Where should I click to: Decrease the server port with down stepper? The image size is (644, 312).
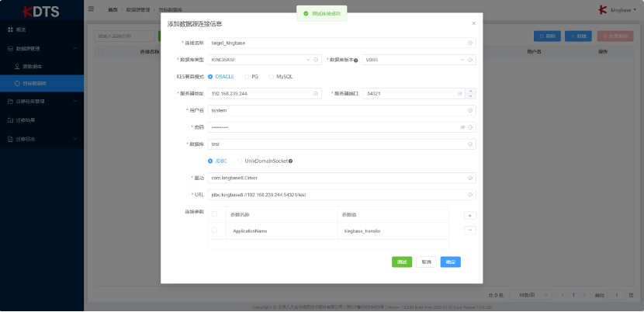point(471,96)
